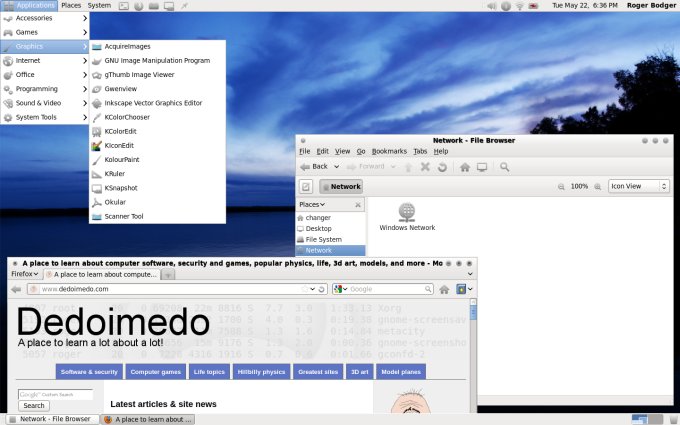This screenshot has width=680, height=425.
Task: Launch GNU Image Manipulation Program
Action: [x=157, y=61]
